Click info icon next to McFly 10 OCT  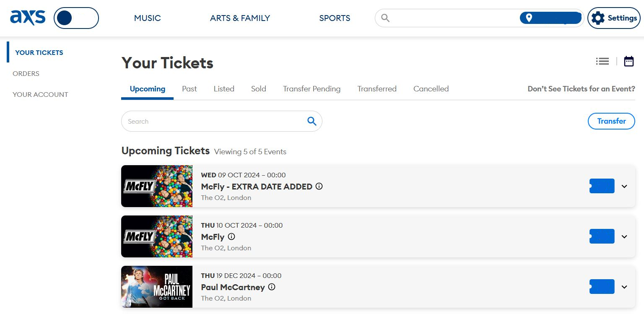coord(231,236)
